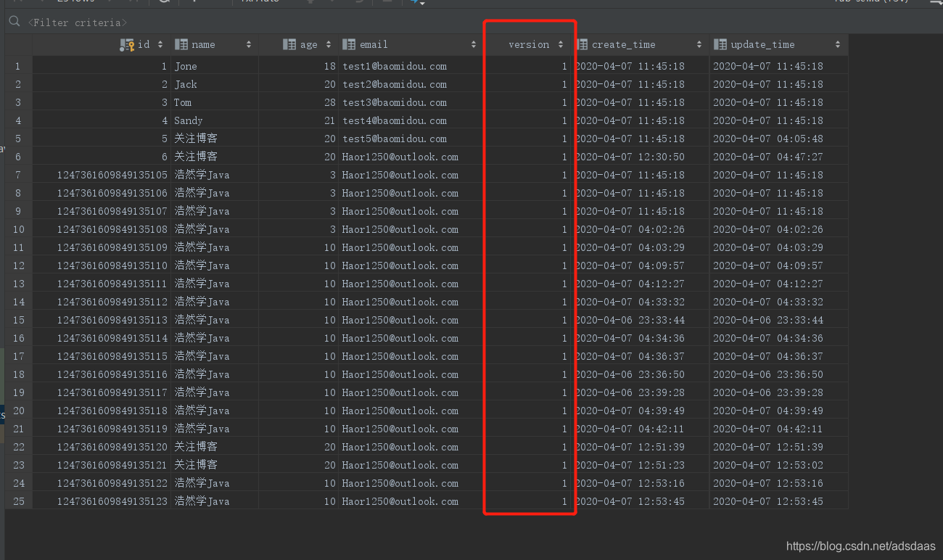
Task: Click the magnifier icon beside Filter criteria
Action: pyautogui.click(x=14, y=22)
